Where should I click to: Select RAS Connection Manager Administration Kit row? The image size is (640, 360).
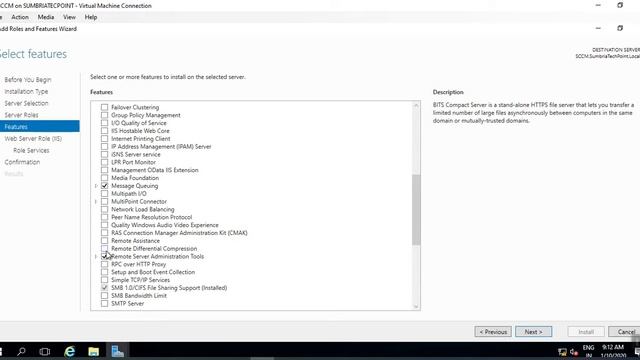pos(179,233)
